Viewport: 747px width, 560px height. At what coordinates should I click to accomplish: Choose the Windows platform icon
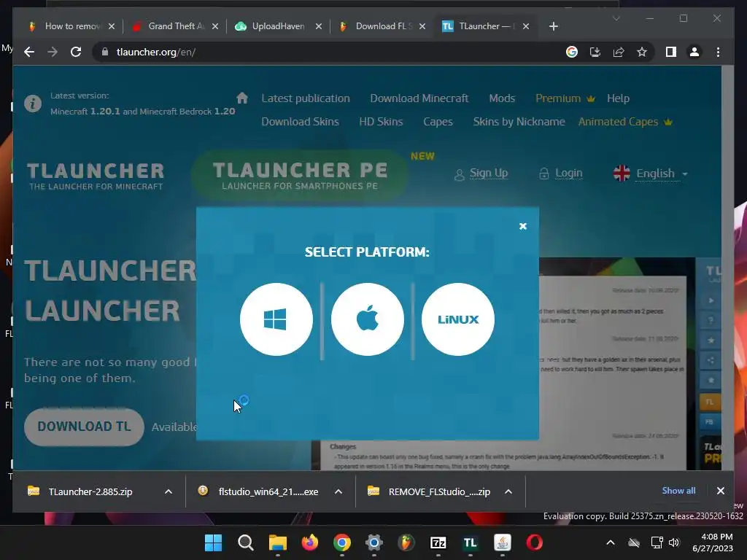point(276,319)
